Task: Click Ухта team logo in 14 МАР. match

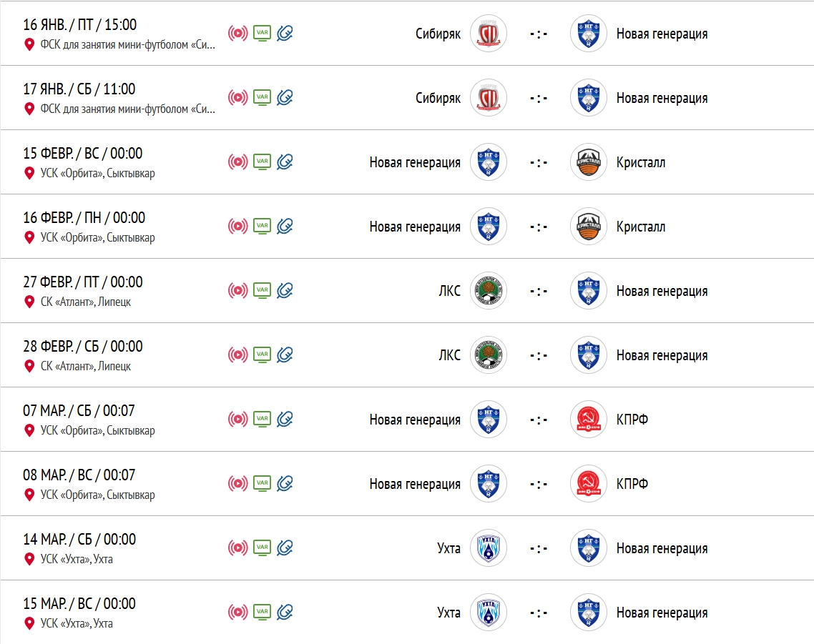Action: click(x=489, y=548)
